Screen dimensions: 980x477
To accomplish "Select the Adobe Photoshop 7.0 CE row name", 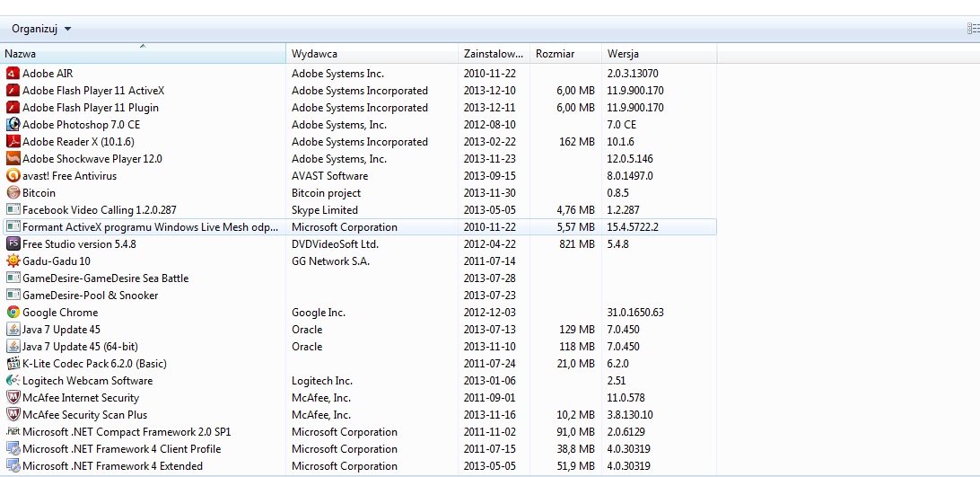I will (x=82, y=125).
